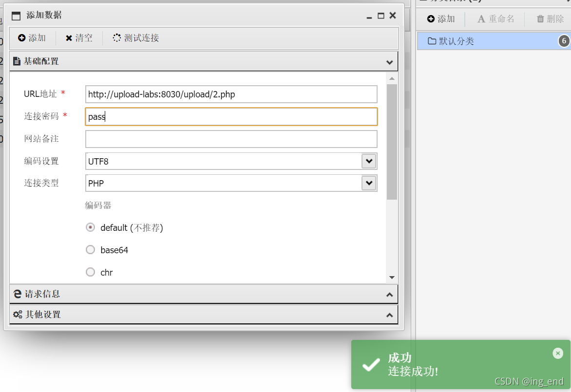Click the form scrollbar's up arrow
This screenshot has width=571, height=392.
(x=392, y=78)
